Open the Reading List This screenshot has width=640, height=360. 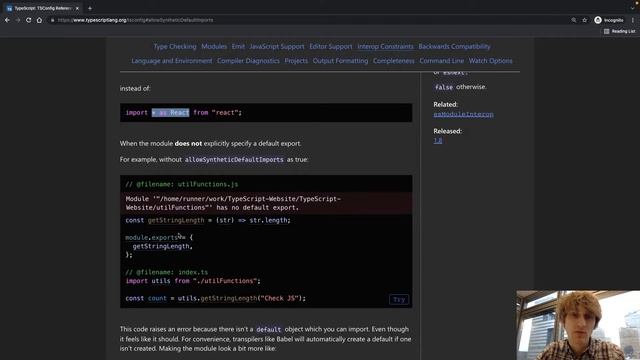click(619, 31)
